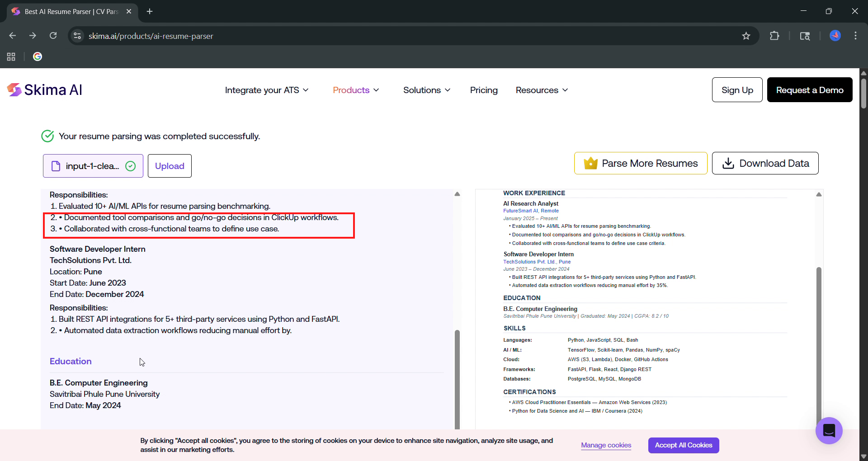Image resolution: width=868 pixels, height=461 pixels.
Task: Click 'Location: Pune' text
Action: coord(76,272)
